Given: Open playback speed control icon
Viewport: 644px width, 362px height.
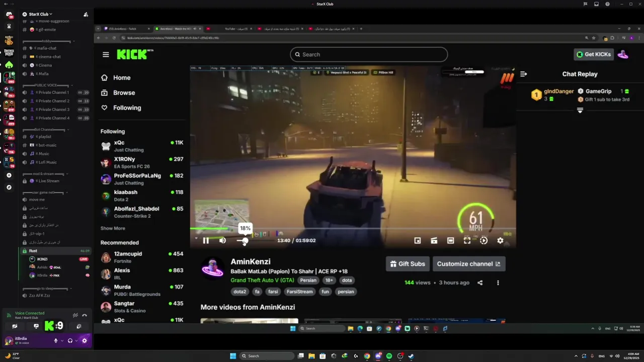Looking at the screenshot, I should pyautogui.click(x=484, y=240).
